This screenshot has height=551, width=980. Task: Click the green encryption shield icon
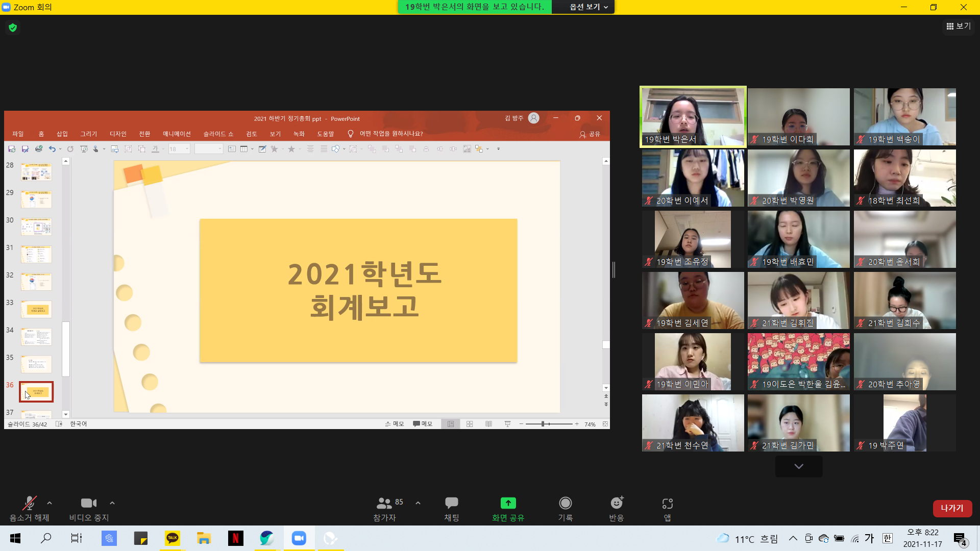click(x=13, y=28)
